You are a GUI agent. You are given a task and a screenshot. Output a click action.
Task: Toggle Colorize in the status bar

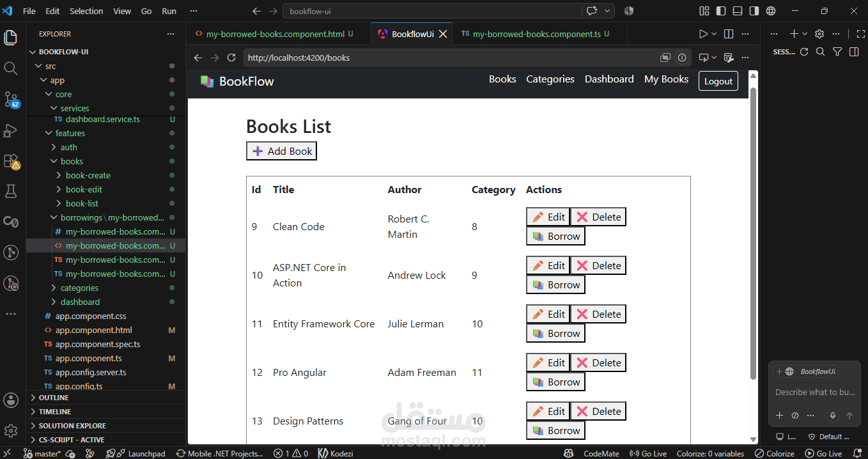(x=775, y=453)
